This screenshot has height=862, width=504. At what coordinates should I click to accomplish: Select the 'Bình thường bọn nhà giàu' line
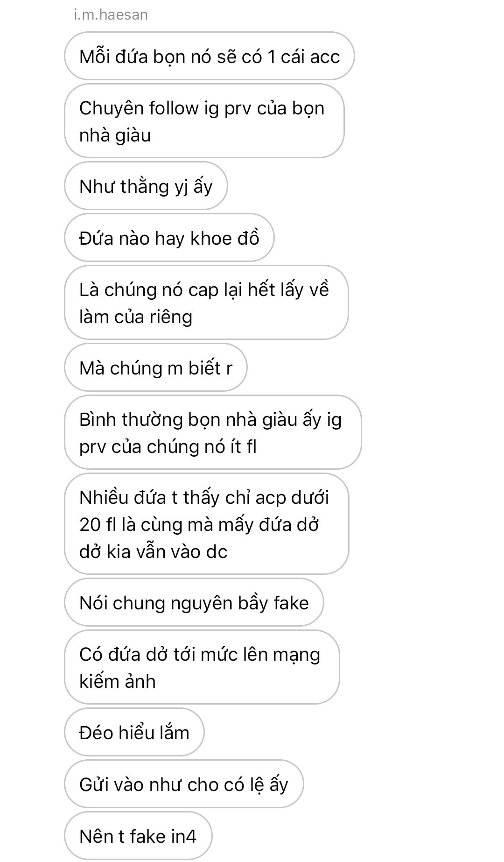[x=210, y=419]
